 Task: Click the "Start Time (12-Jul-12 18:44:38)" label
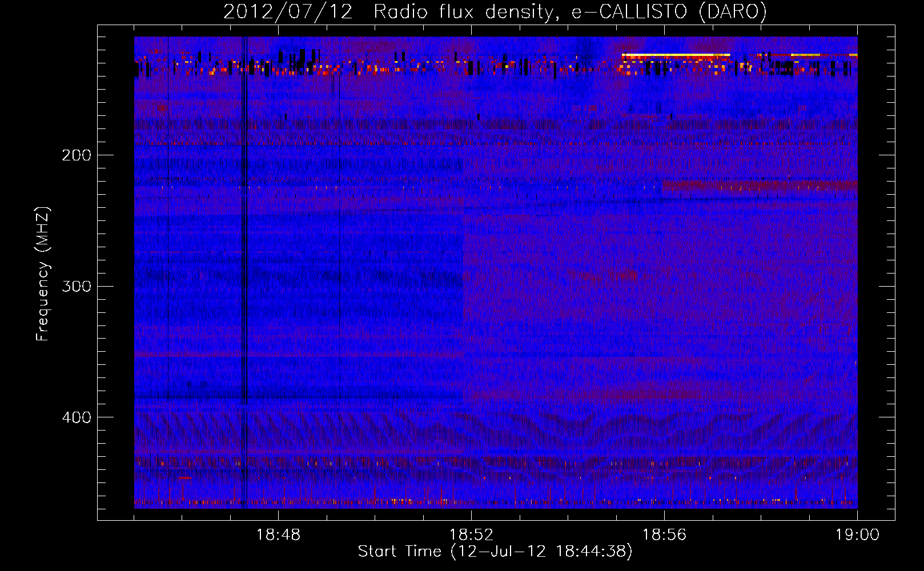click(495, 552)
